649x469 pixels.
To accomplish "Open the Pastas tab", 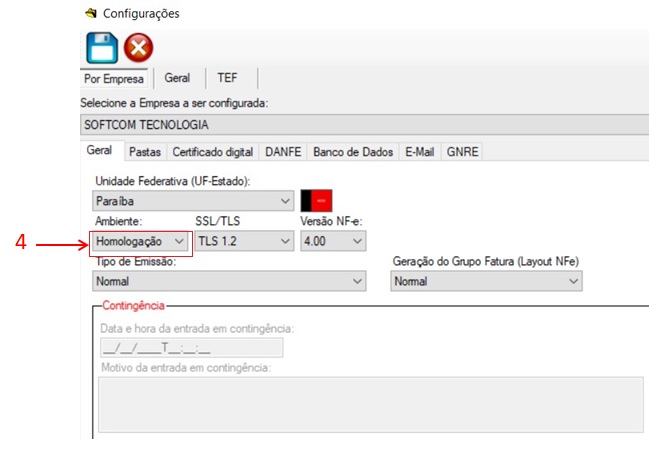I will [144, 152].
